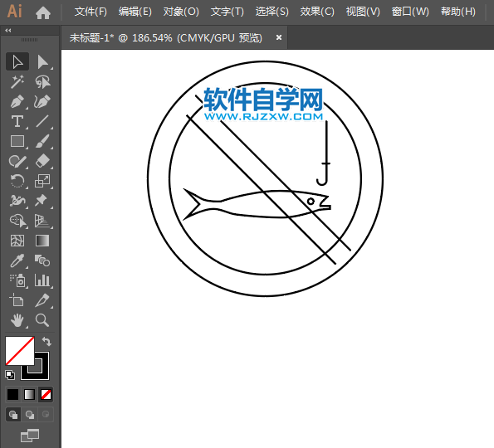494x448 pixels.
Task: Open the 编辑(E) menu
Action: coord(135,12)
